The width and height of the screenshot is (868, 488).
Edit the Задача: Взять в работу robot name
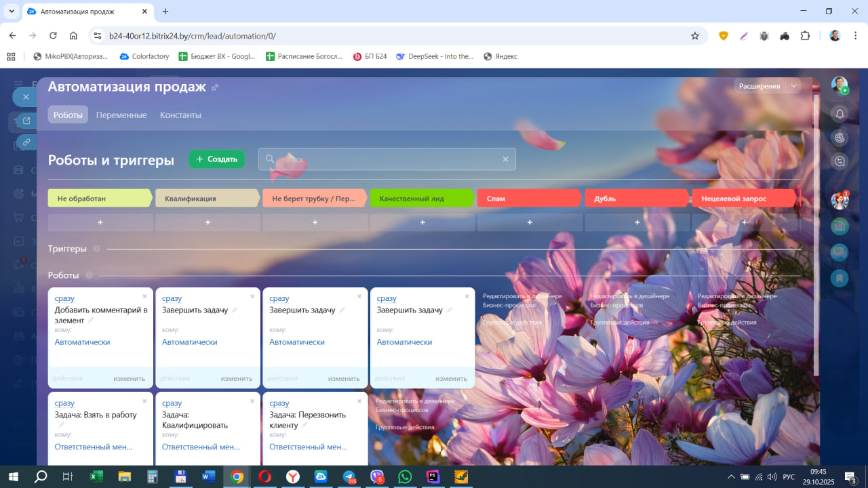click(x=60, y=425)
